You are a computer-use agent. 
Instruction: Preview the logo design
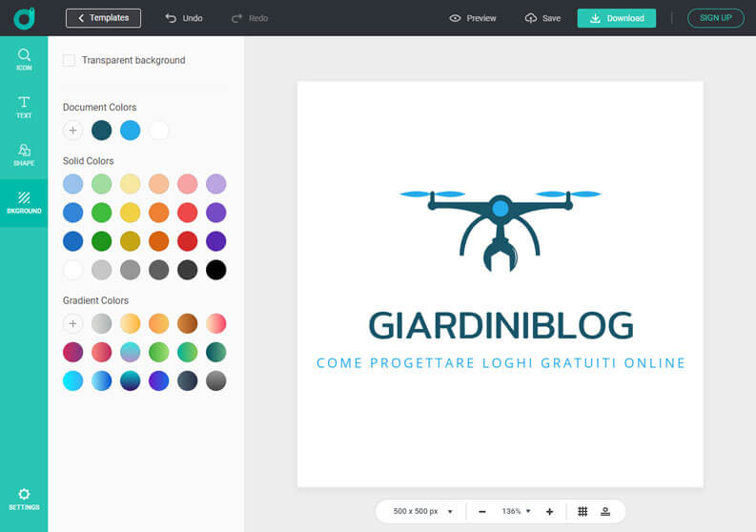pyautogui.click(x=473, y=18)
